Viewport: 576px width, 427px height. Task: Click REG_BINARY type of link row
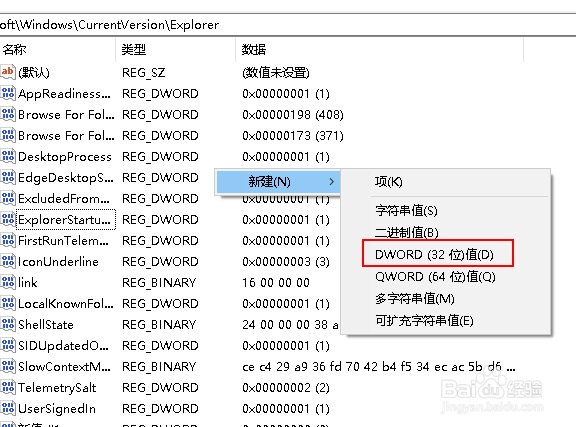coord(159,283)
